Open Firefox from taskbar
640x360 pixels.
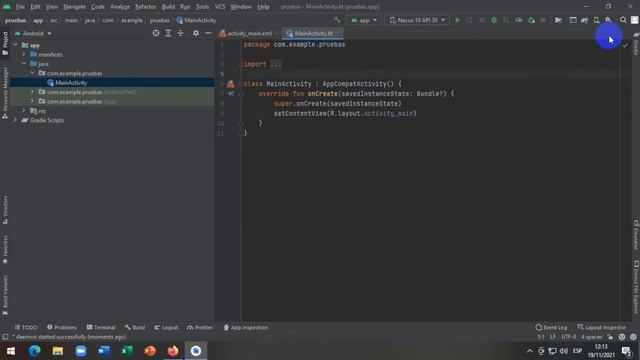pos(173,351)
